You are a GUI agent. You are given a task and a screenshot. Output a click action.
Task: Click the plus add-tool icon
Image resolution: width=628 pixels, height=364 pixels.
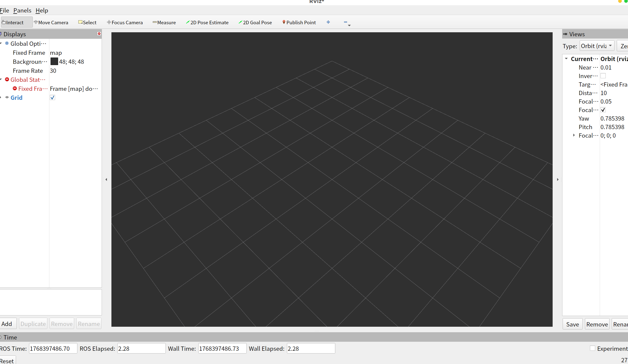tap(328, 22)
